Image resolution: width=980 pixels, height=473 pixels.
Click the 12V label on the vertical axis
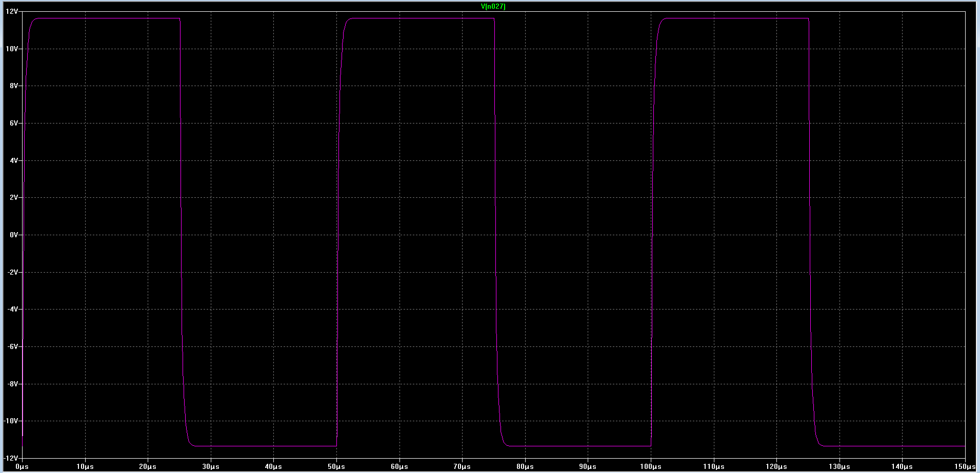(12, 11)
